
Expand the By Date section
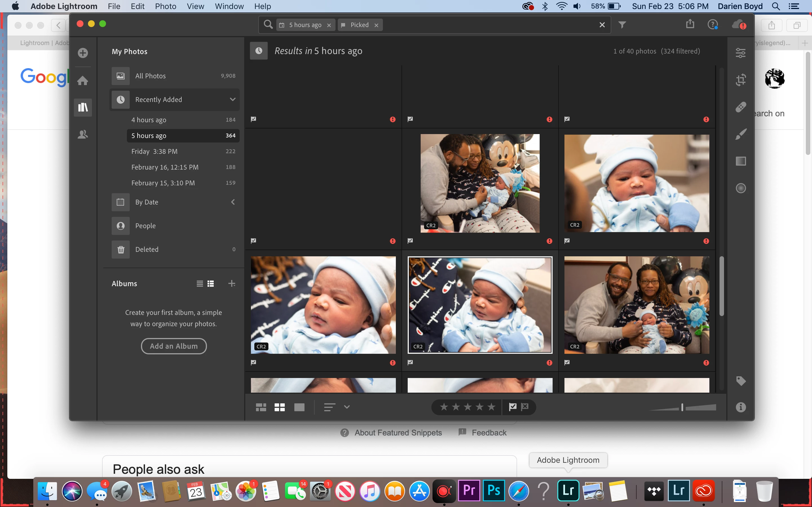click(x=233, y=202)
